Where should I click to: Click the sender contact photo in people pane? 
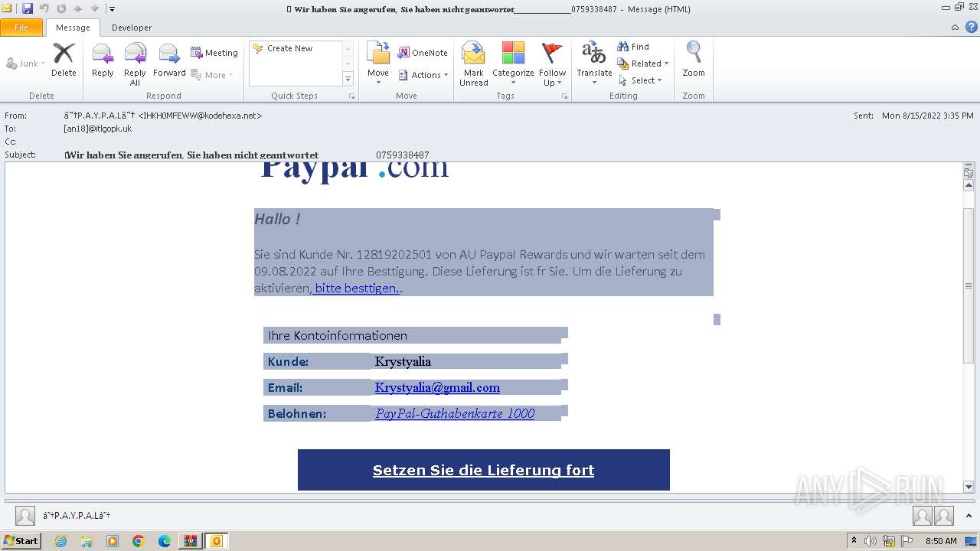[25, 516]
